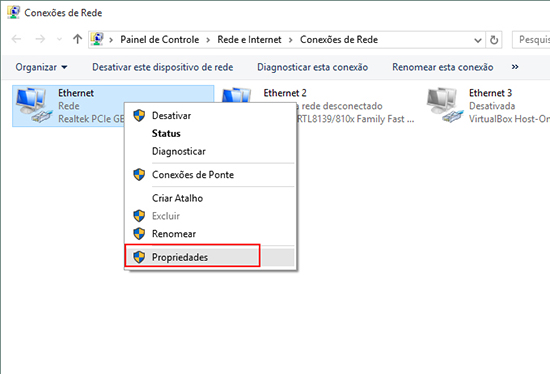Click the forward navigation arrow
550x374 pixels.
[x=40, y=39]
